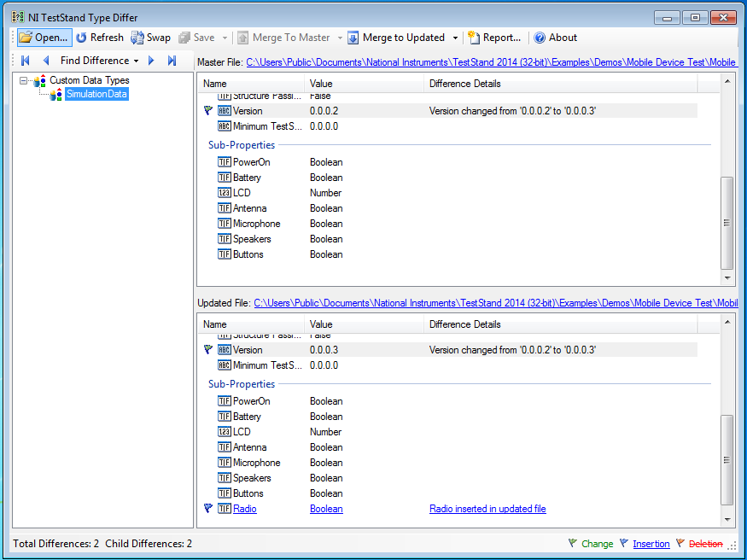This screenshot has width=747, height=560.
Task: Open Merge to Updated dropdown arrow
Action: (455, 38)
